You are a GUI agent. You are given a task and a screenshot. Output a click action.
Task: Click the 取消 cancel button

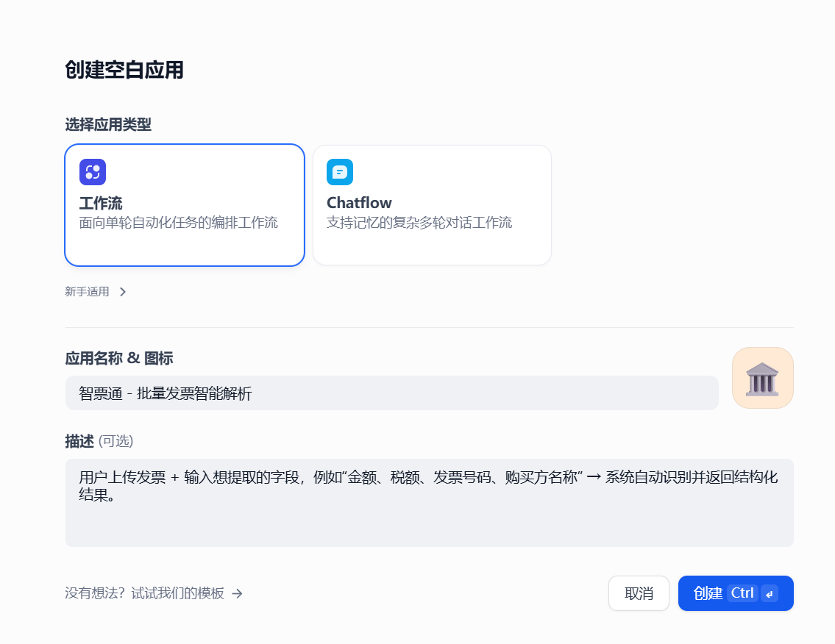pyautogui.click(x=639, y=593)
